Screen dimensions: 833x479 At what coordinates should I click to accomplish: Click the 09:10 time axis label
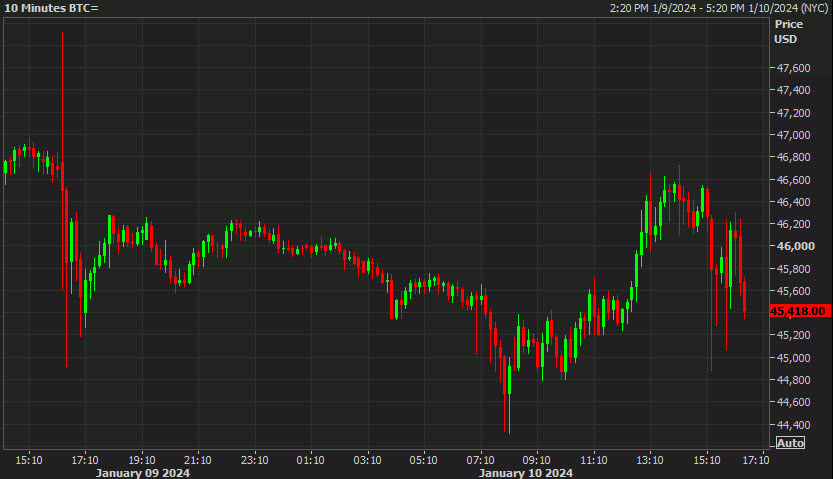(x=537, y=460)
